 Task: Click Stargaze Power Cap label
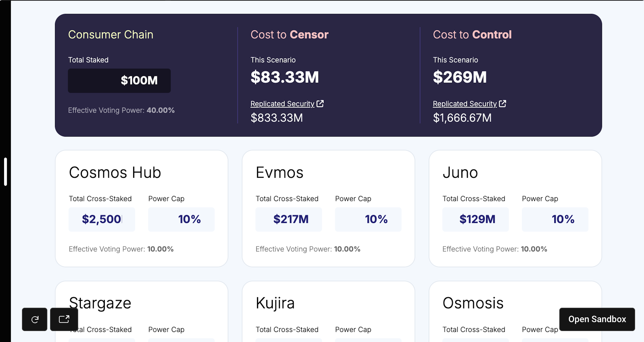click(x=166, y=329)
